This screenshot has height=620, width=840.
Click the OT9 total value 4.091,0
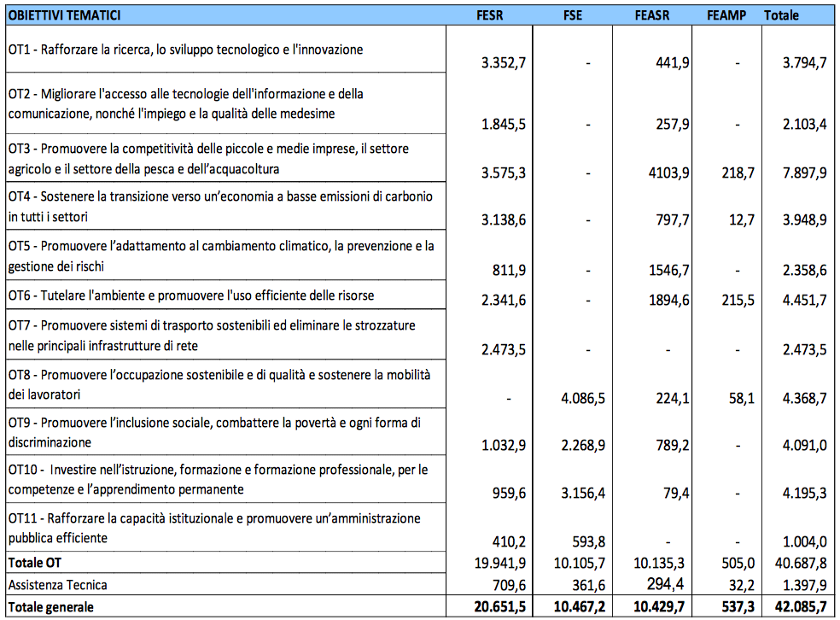click(x=805, y=445)
